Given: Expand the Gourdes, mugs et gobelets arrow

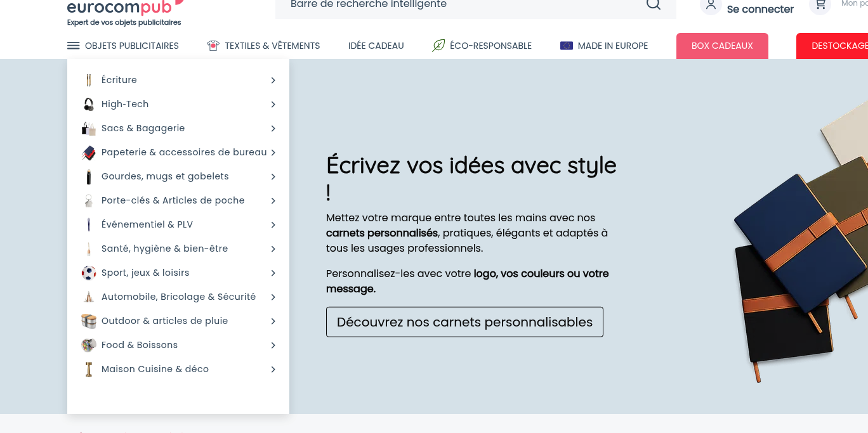Looking at the screenshot, I should click(x=273, y=176).
